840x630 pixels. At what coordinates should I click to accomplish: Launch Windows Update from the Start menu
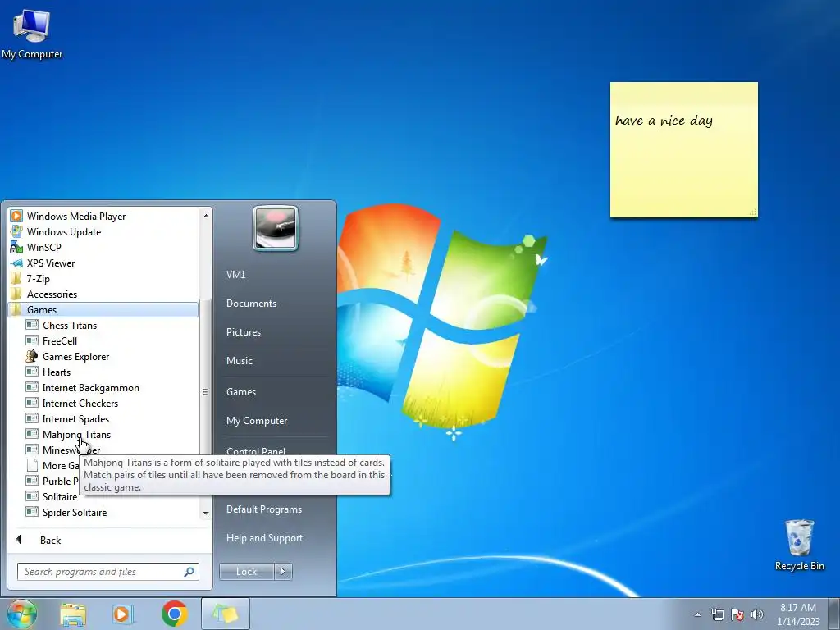pos(103,232)
